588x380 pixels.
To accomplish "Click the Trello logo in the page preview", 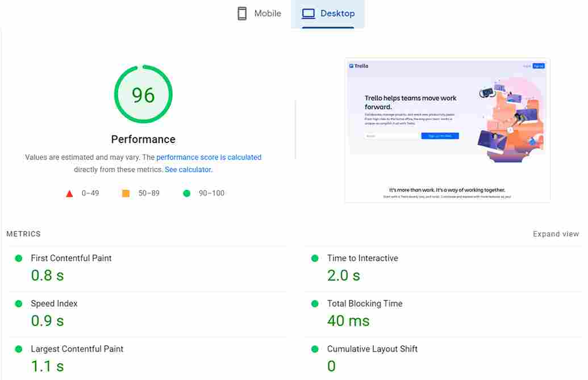I will click(x=358, y=65).
